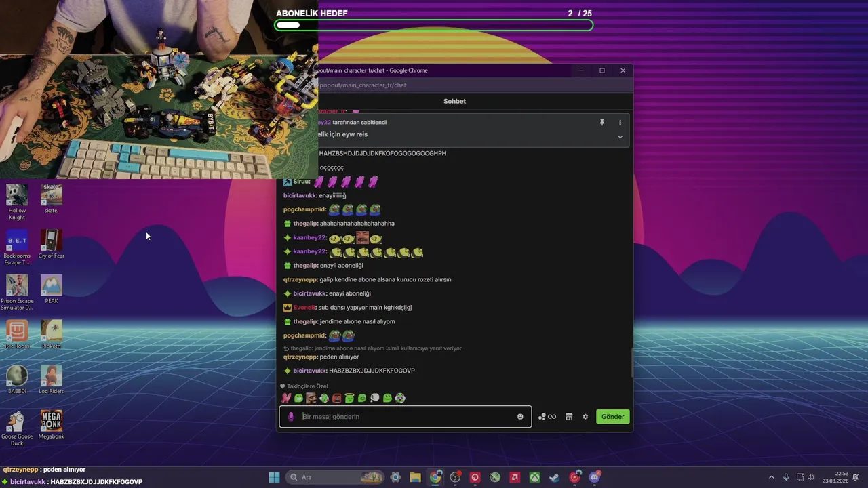
Task: Open channel points balance icon
Action: 547,417
